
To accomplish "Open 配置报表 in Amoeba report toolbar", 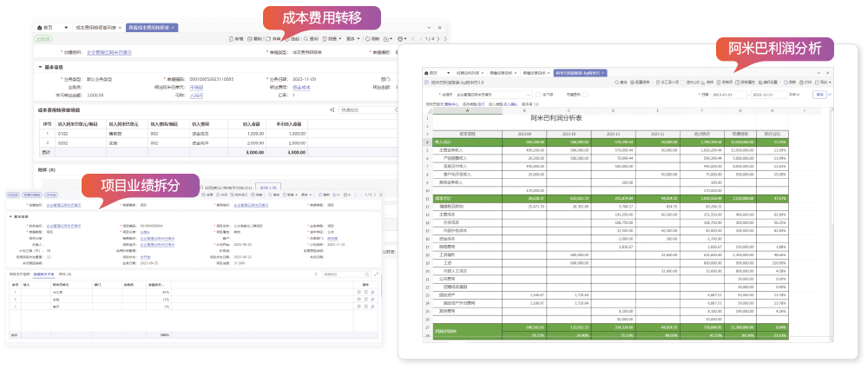I will [x=640, y=83].
